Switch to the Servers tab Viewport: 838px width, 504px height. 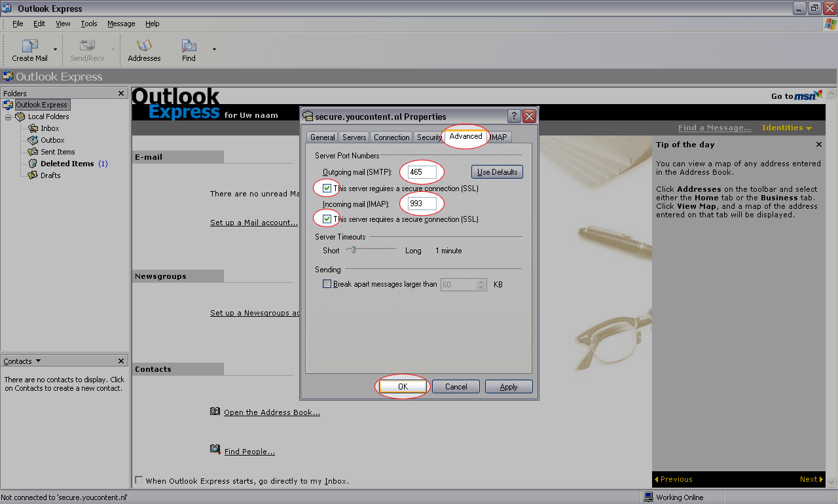354,137
